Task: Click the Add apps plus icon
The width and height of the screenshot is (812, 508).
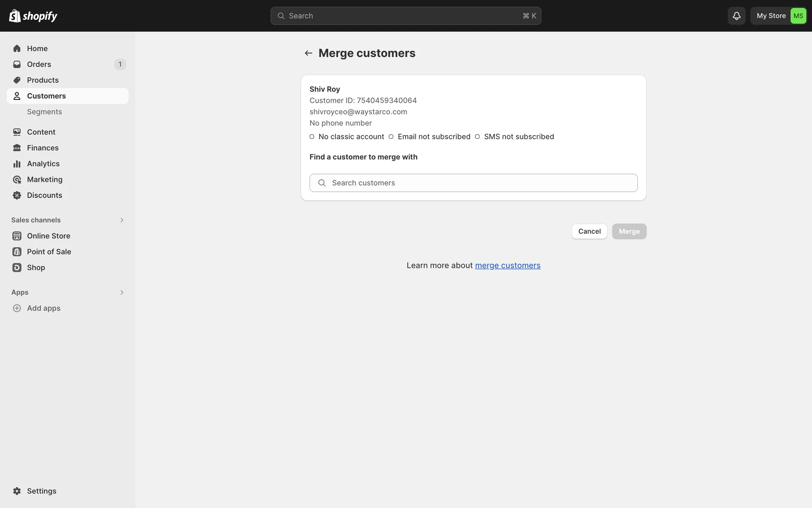Action: (17, 308)
